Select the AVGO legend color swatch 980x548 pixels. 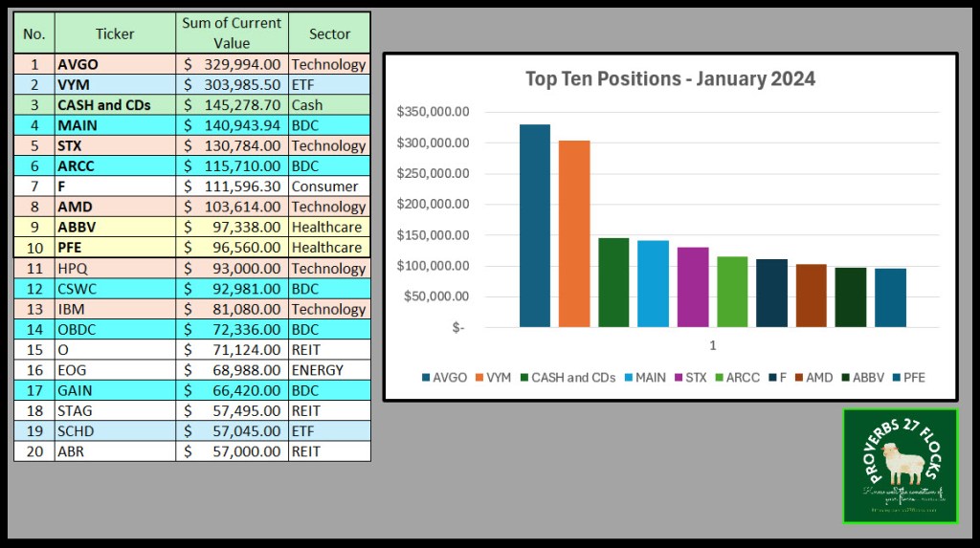[426, 378]
